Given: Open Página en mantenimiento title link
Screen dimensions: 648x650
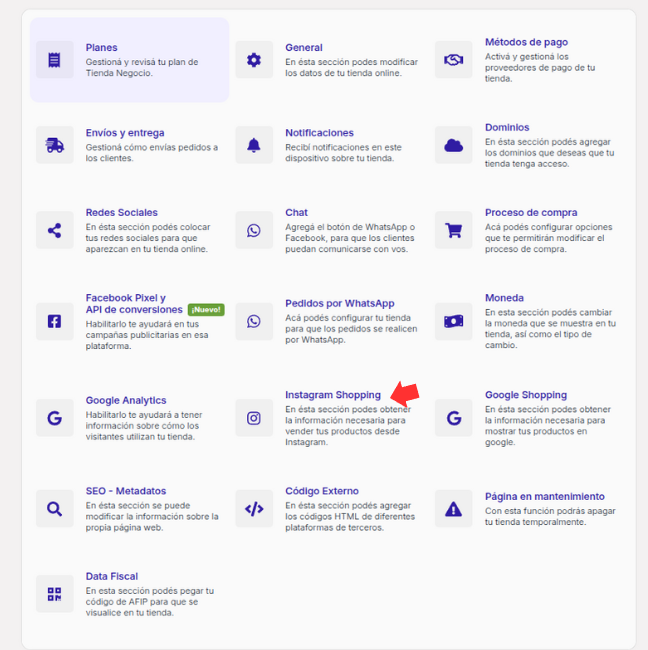Looking at the screenshot, I should (x=544, y=497).
